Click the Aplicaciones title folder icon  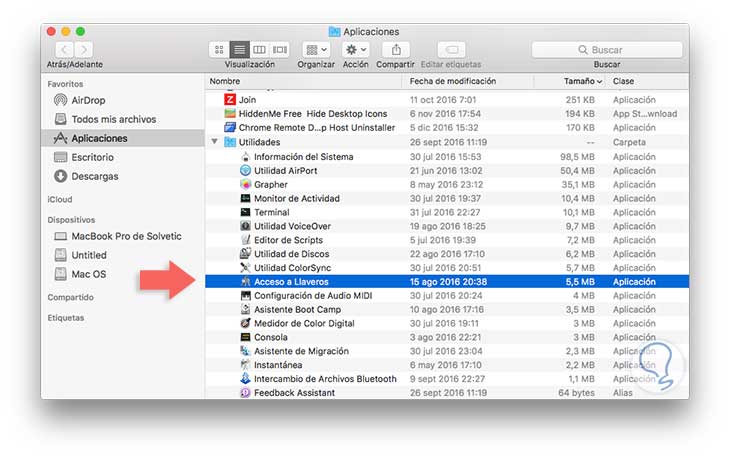click(x=334, y=32)
